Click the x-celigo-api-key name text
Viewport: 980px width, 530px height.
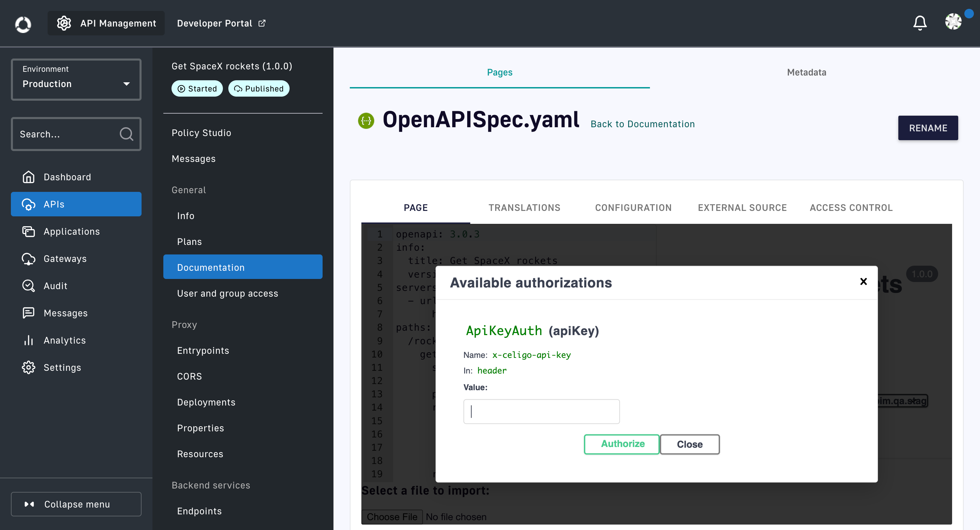(531, 355)
